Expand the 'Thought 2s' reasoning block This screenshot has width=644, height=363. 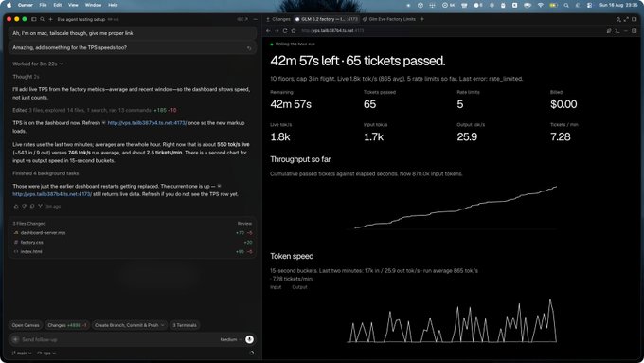point(26,77)
